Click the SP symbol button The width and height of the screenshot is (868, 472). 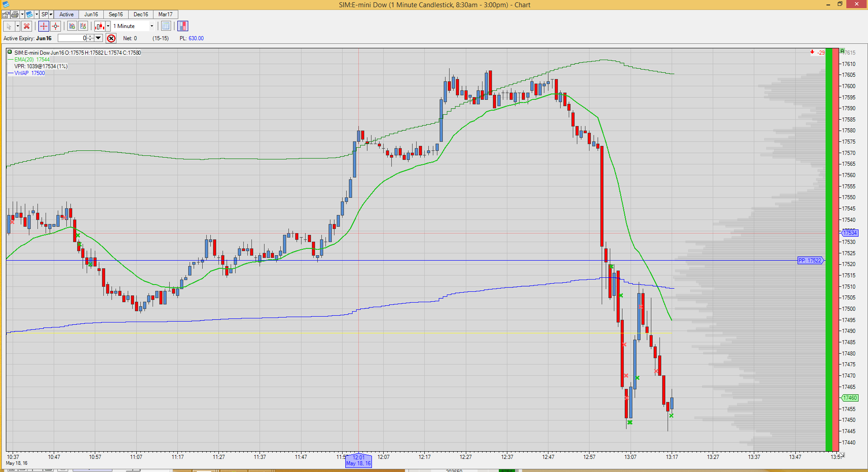[44, 14]
